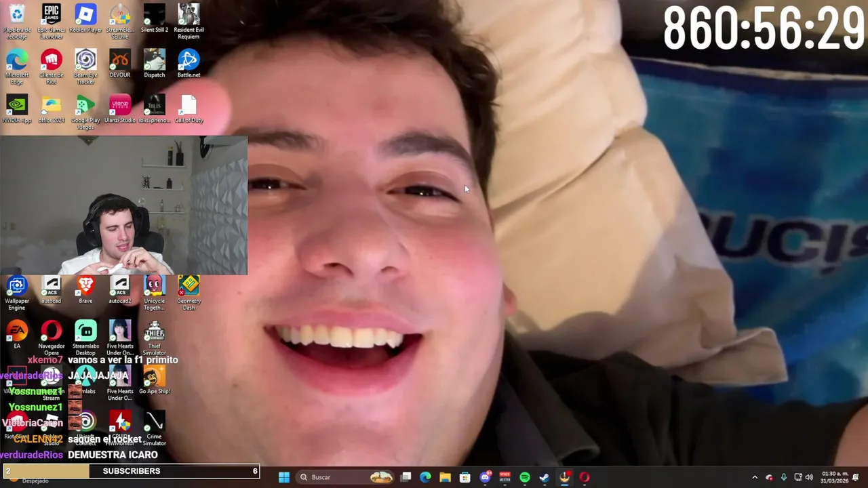Select the StreamElements SE.Live desktop icon
This screenshot has height=488, width=868.
120,20
